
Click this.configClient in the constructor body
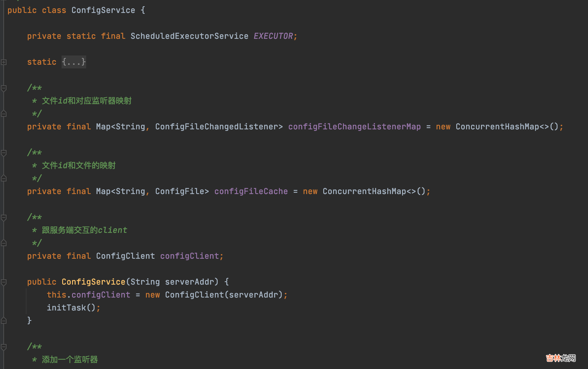pos(88,295)
